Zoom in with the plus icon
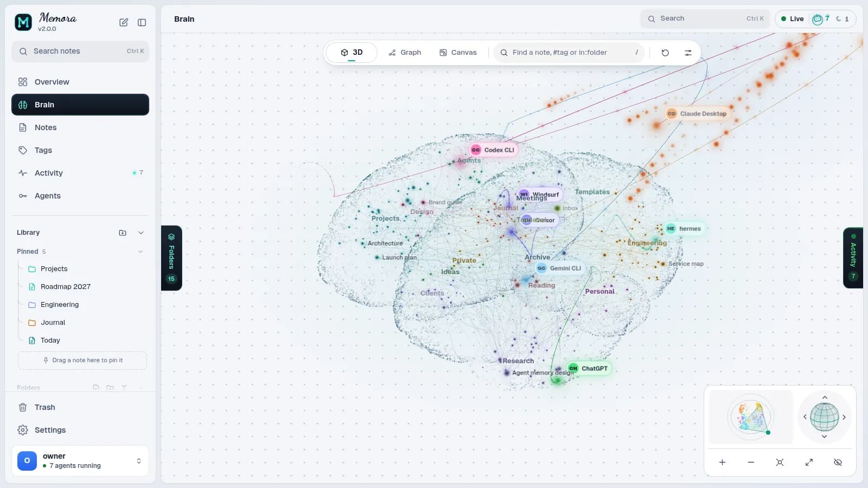Viewport: 868px width, 488px height. tap(722, 463)
